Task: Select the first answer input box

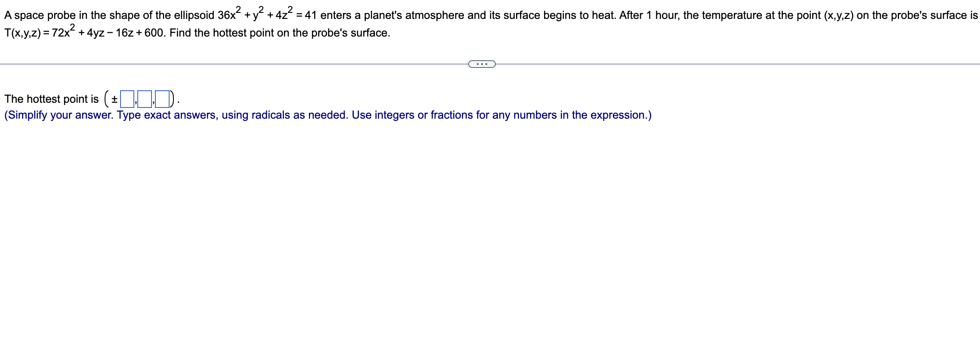Action: 127,99
